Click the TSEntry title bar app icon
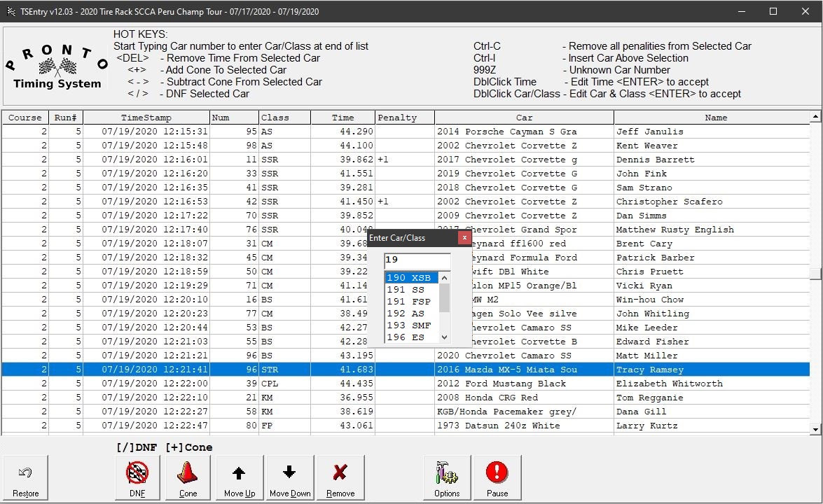 click(11, 11)
